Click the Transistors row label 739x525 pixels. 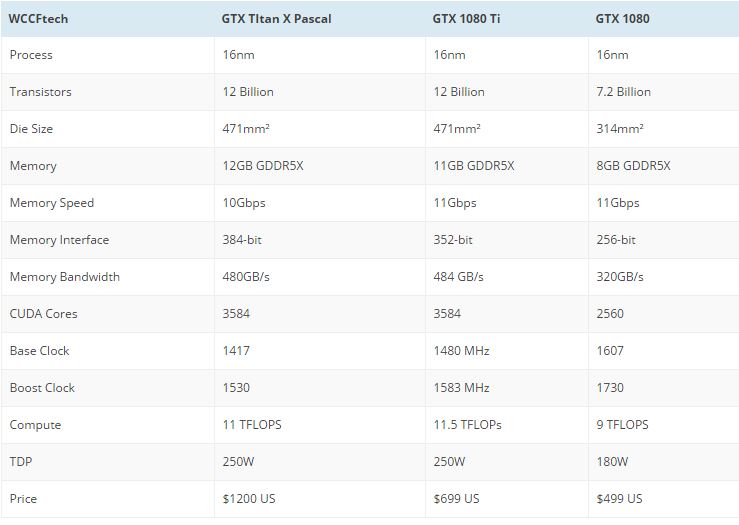coord(41,92)
